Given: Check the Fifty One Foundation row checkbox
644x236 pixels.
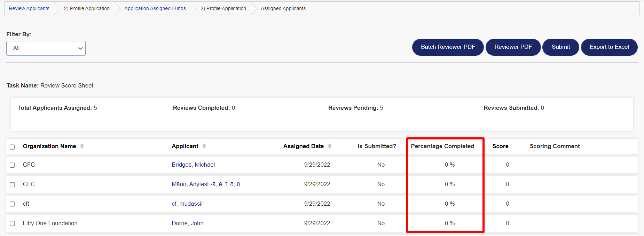Looking at the screenshot, I should tap(13, 223).
